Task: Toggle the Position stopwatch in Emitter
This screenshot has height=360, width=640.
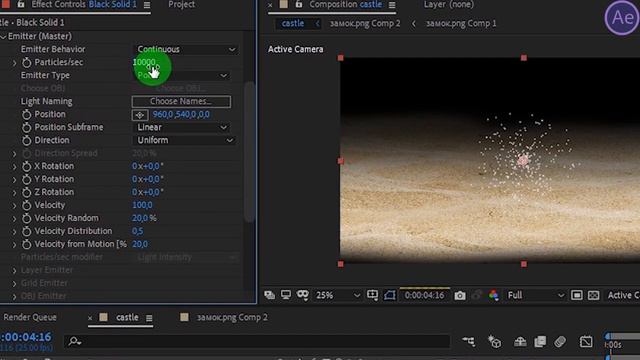Action: (27, 115)
